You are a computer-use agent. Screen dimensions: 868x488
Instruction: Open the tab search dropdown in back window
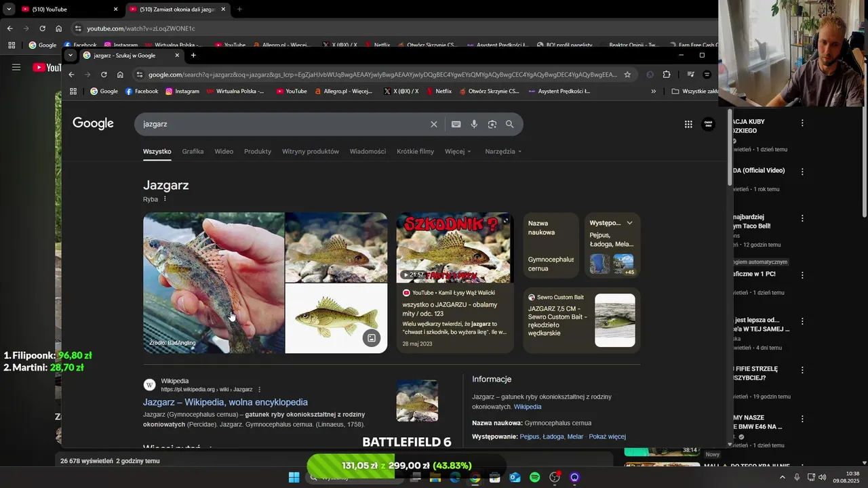pos(9,9)
